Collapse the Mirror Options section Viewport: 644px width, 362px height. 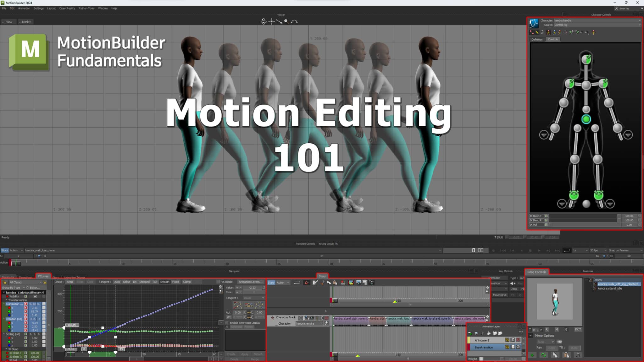530,336
